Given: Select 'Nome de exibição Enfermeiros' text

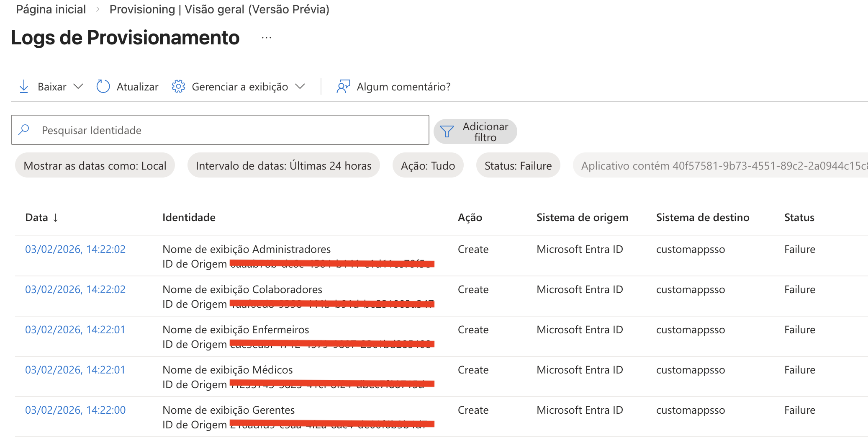Looking at the screenshot, I should [236, 330].
